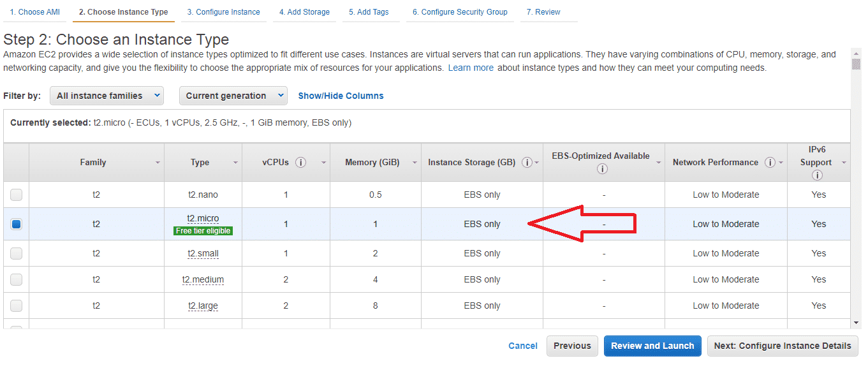The image size is (868, 368).
Task: Click the IPv6 Yes cell for t2.large
Action: [x=819, y=305]
